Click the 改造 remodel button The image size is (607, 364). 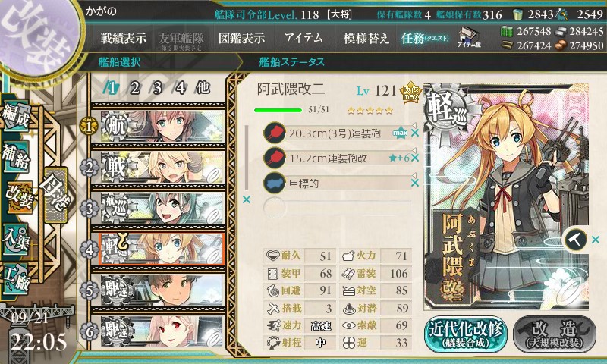click(x=555, y=334)
